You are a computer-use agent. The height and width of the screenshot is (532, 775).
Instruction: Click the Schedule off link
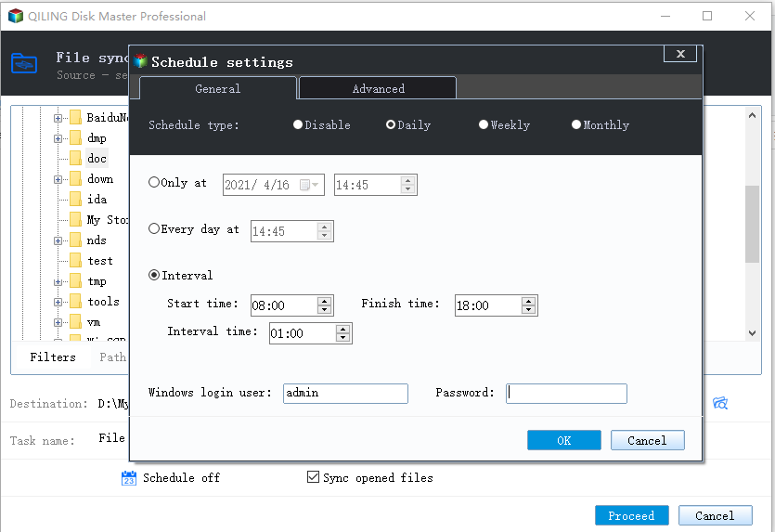181,477
